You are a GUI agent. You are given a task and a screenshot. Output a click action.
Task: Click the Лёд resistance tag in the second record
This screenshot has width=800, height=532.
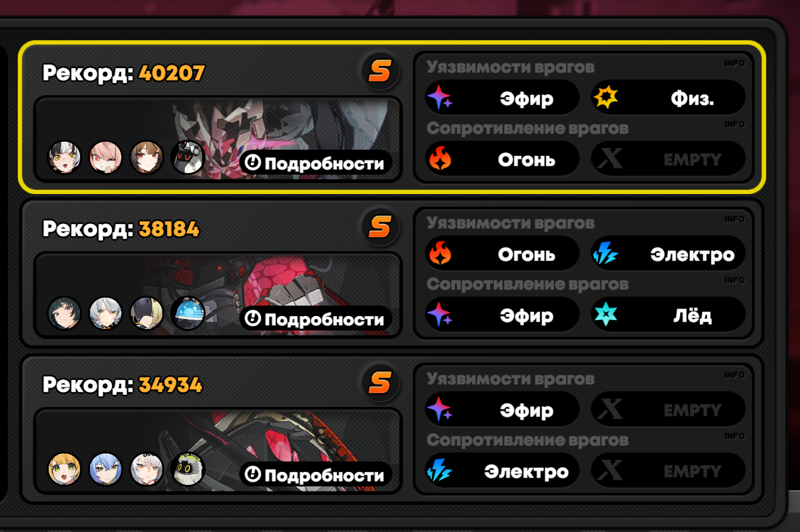668,315
